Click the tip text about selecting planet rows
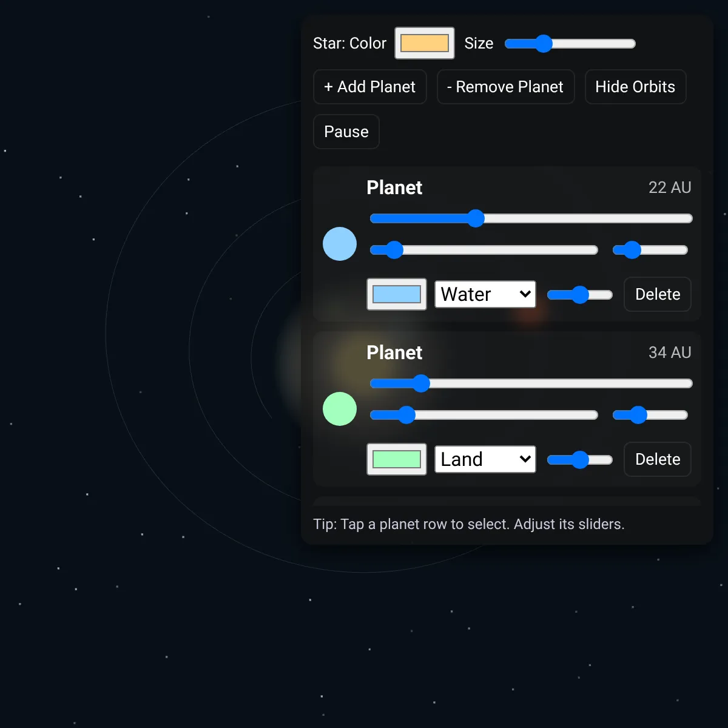The image size is (728, 728). [469, 524]
